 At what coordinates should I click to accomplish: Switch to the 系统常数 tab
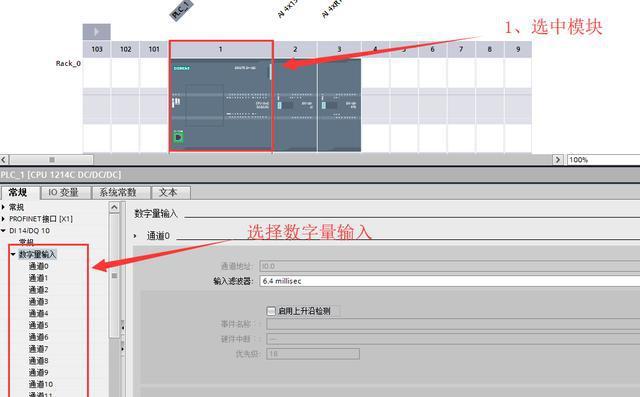pos(121,192)
